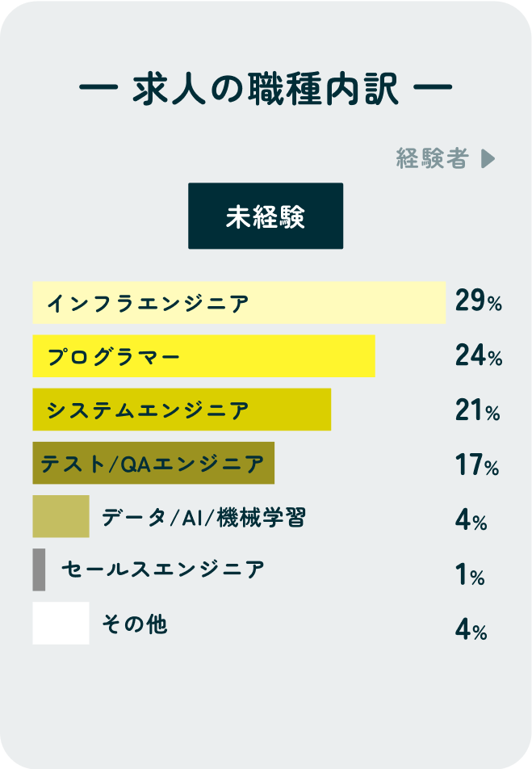Image resolution: width=532 pixels, height=769 pixels.
Task: Click the gray セールスエンジニア bar
Action: click(x=40, y=570)
